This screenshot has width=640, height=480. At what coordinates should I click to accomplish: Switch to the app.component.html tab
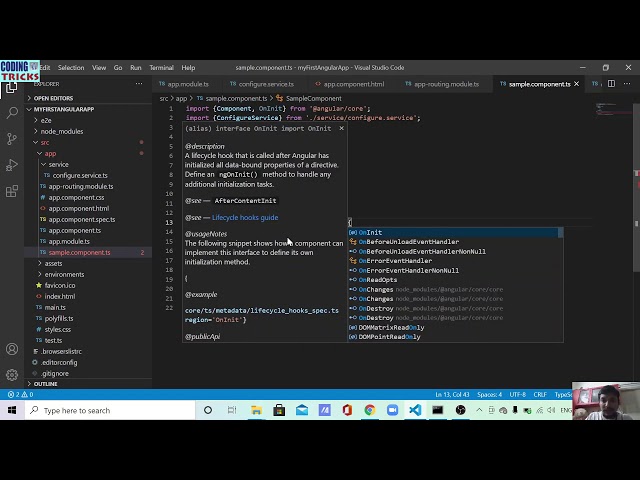(353, 84)
